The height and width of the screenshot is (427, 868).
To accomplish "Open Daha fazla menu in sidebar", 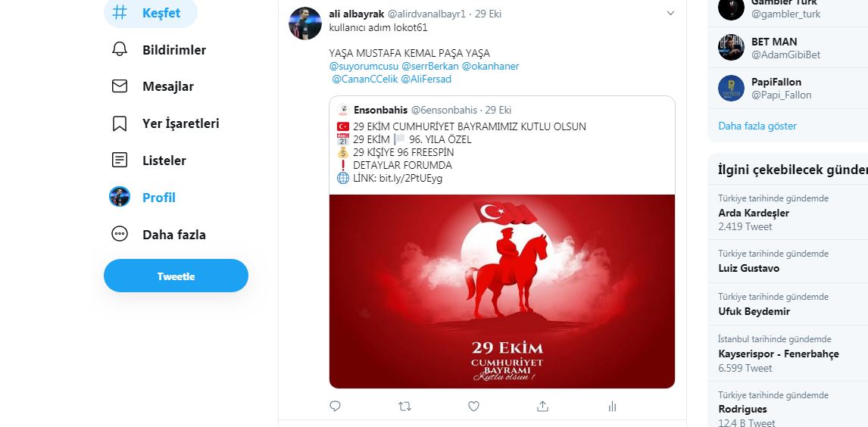I will 158,235.
